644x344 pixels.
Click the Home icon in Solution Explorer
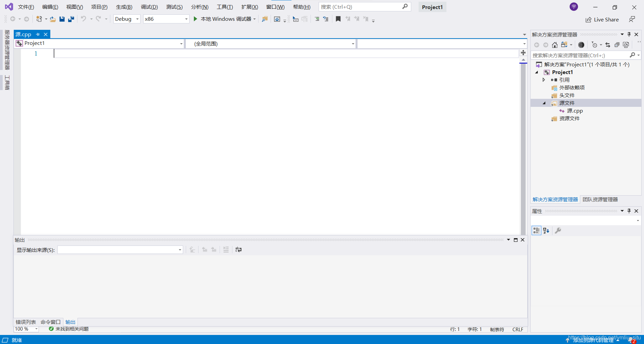555,45
